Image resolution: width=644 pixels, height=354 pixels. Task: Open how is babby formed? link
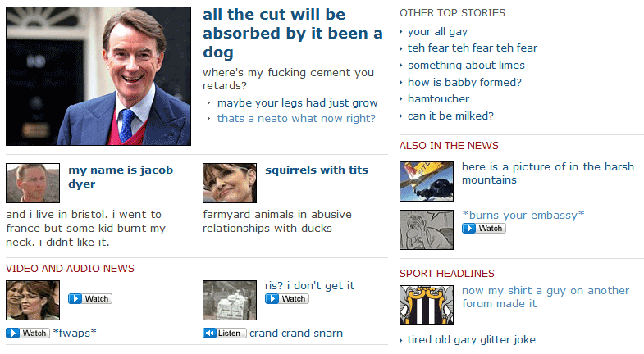464,83
